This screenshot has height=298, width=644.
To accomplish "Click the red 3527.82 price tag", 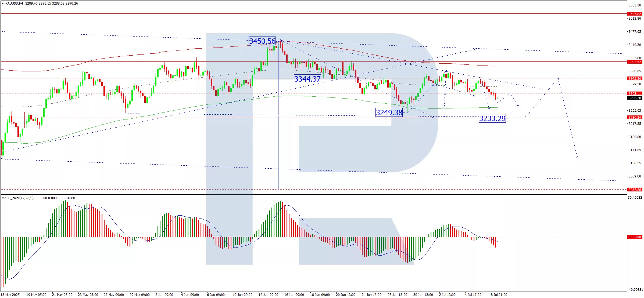I will 635,14.
